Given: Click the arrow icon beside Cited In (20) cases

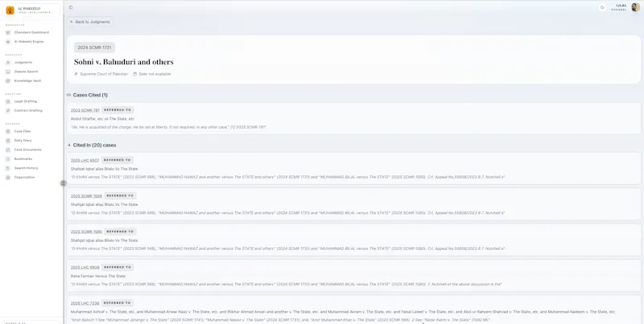Looking at the screenshot, I should click(x=68, y=146).
